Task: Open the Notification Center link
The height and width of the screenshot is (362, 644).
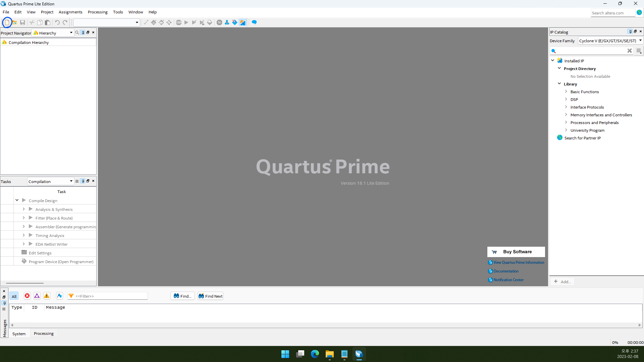Action: tap(508, 280)
